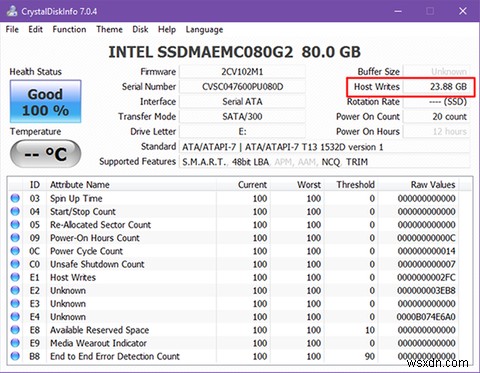480x373 pixels.
Task: Click the status circle for Available Reserved Space
Action: [x=15, y=330]
